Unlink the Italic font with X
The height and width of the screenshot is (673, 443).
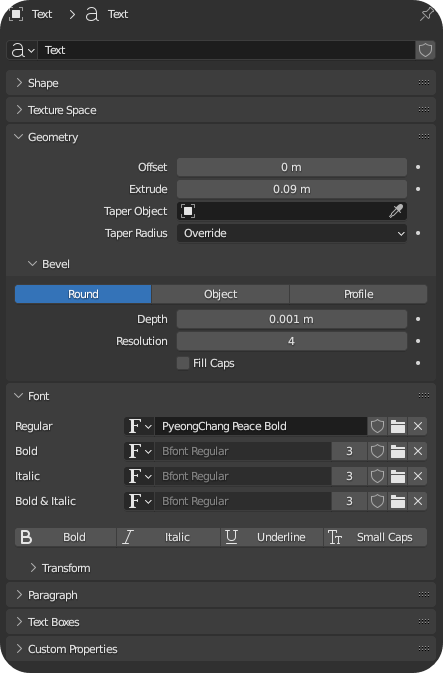pos(418,476)
